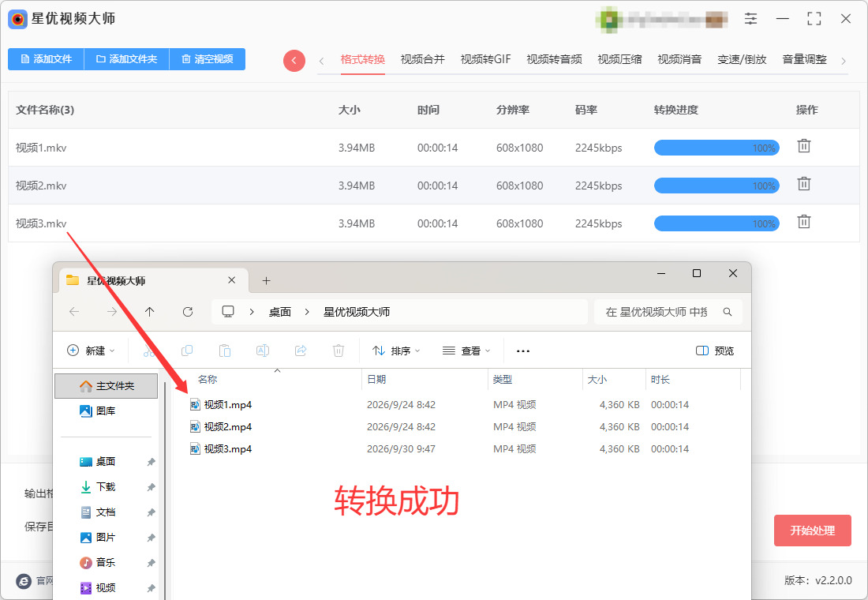Image resolution: width=868 pixels, height=600 pixels.
Task: Switch to the 格式转换 tab
Action: [x=363, y=59]
